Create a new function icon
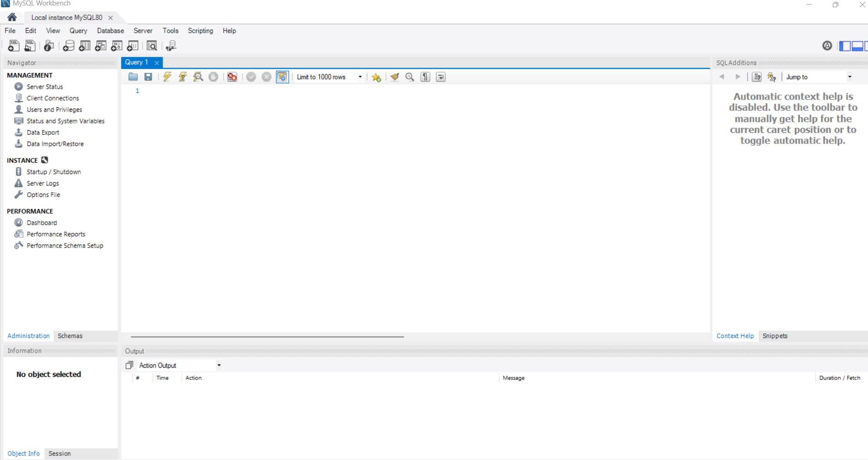The height and width of the screenshot is (460, 868). click(x=132, y=46)
